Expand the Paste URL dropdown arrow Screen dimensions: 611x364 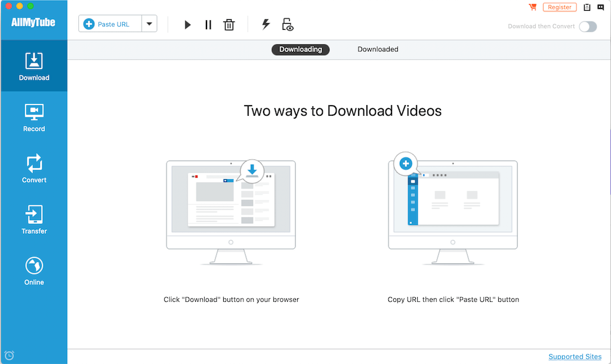pyautogui.click(x=149, y=24)
